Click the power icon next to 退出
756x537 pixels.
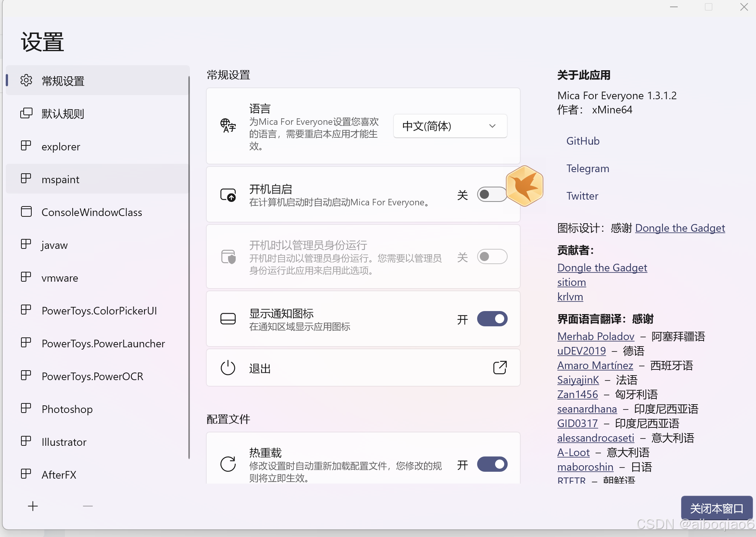tap(228, 368)
